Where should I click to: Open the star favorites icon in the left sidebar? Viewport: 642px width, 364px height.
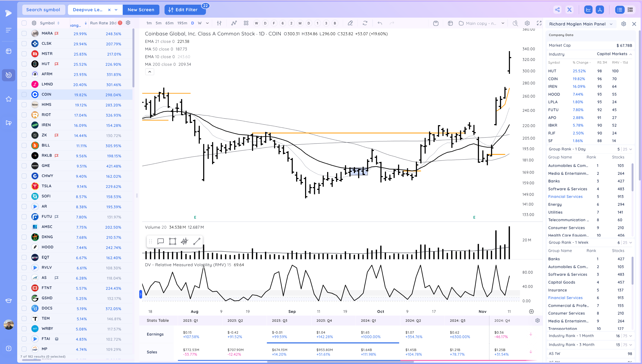point(9,99)
